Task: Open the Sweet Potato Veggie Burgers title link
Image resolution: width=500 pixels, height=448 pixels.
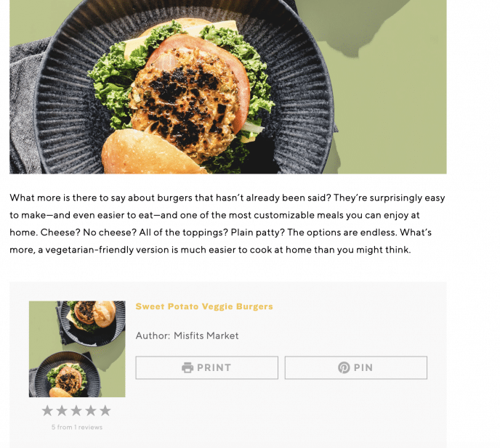Action: (204, 306)
